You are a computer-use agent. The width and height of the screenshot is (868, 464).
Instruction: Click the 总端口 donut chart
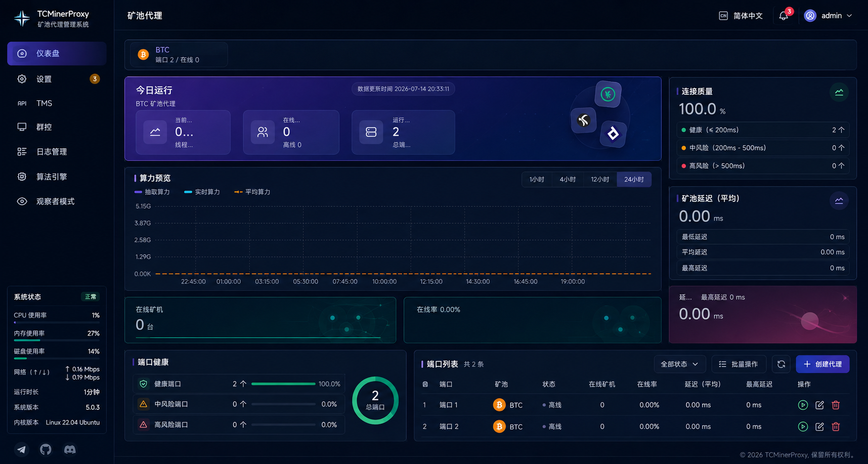click(375, 400)
